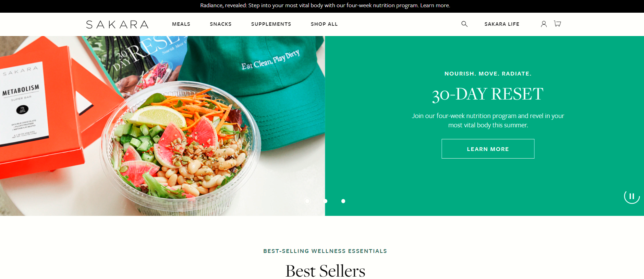
Task: Expand the Shop All navigation menu
Action: (x=324, y=24)
